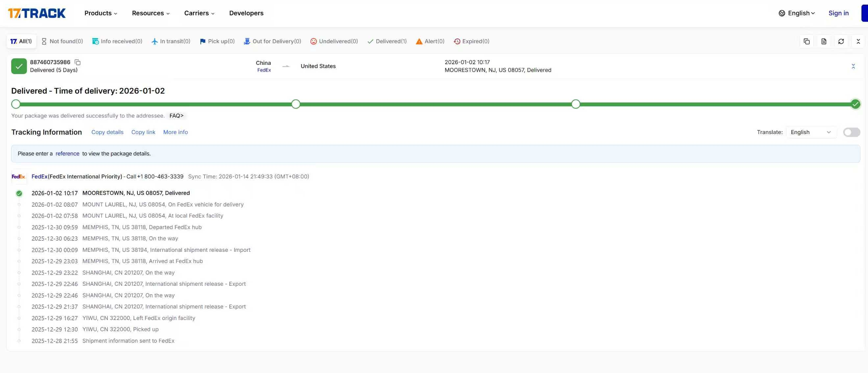This screenshot has height=373, width=868.
Task: Open the Developers menu item
Action: tap(246, 13)
